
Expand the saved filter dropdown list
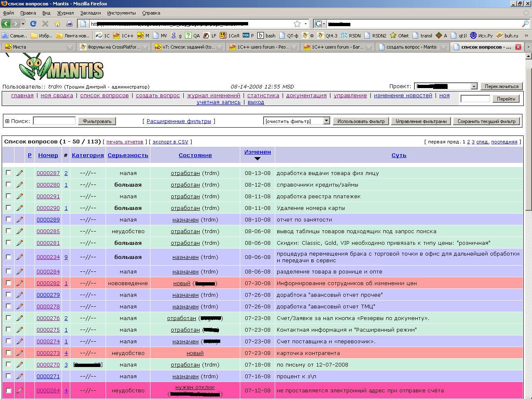[326, 121]
